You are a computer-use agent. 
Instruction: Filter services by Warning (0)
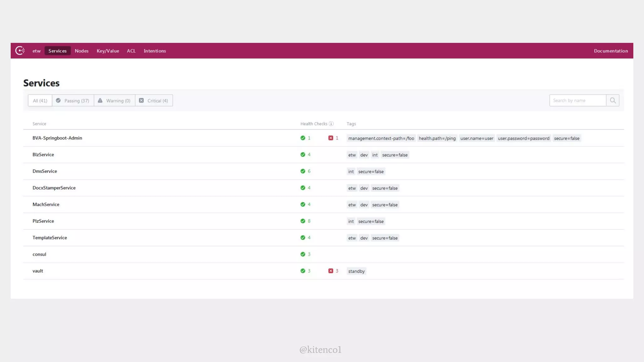pyautogui.click(x=114, y=101)
